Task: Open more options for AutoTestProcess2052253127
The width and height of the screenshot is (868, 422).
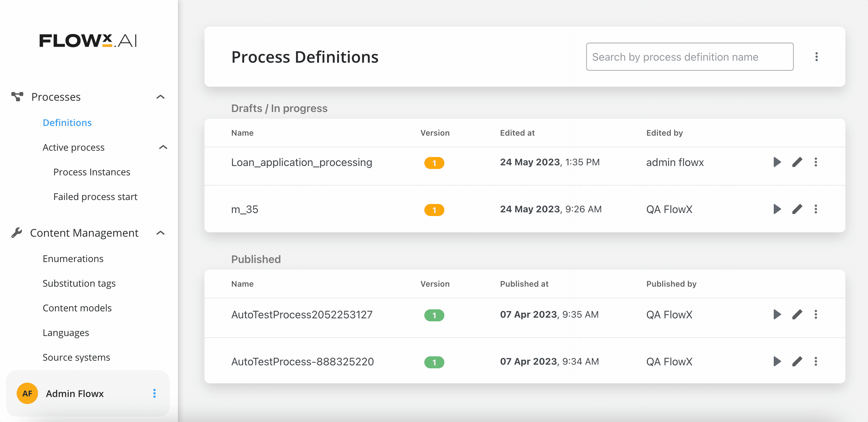Action: 816,314
